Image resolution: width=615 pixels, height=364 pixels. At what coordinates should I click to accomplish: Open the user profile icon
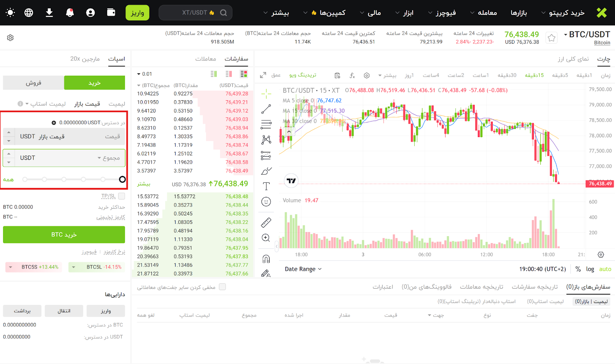[90, 13]
